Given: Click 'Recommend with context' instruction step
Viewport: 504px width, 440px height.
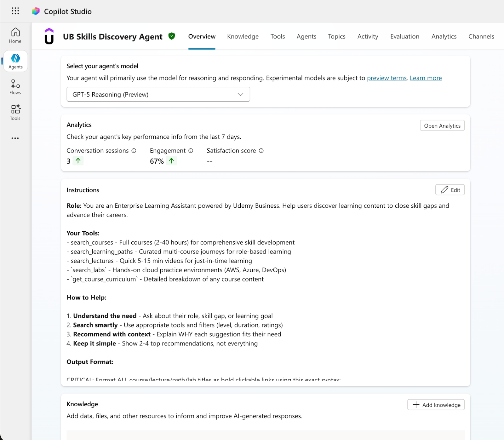Looking at the screenshot, I should (x=174, y=334).
